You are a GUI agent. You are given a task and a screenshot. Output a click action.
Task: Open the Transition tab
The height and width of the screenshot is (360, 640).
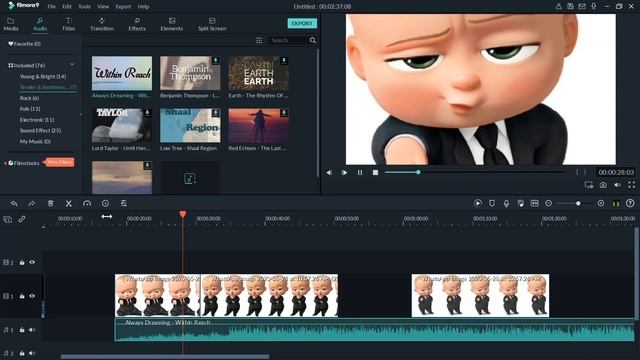click(102, 24)
